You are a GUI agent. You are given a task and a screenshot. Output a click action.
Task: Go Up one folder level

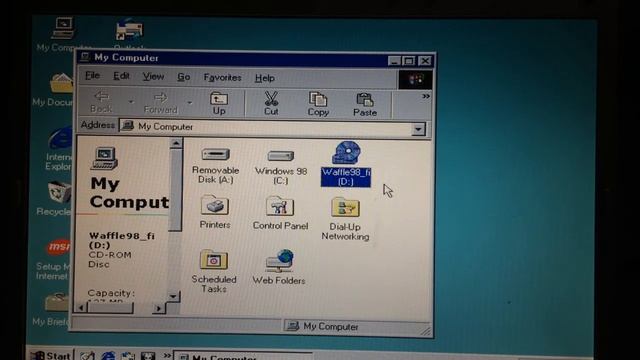[219, 104]
